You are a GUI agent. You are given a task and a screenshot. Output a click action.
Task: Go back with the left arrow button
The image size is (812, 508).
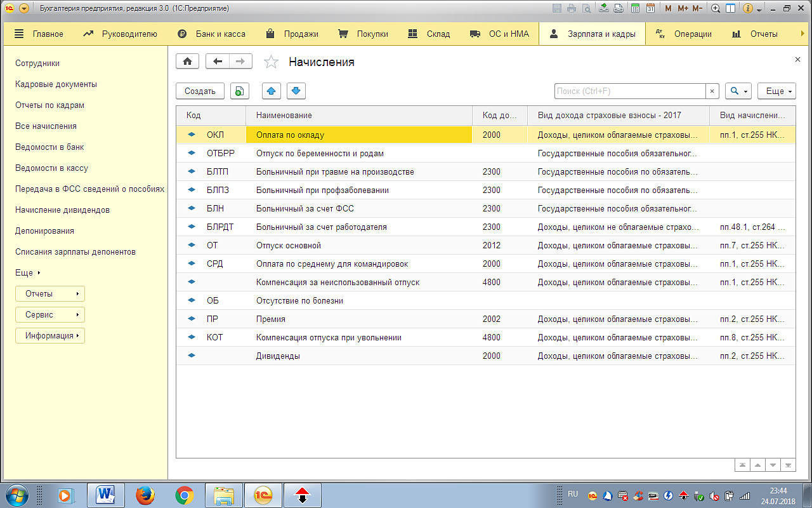point(218,61)
